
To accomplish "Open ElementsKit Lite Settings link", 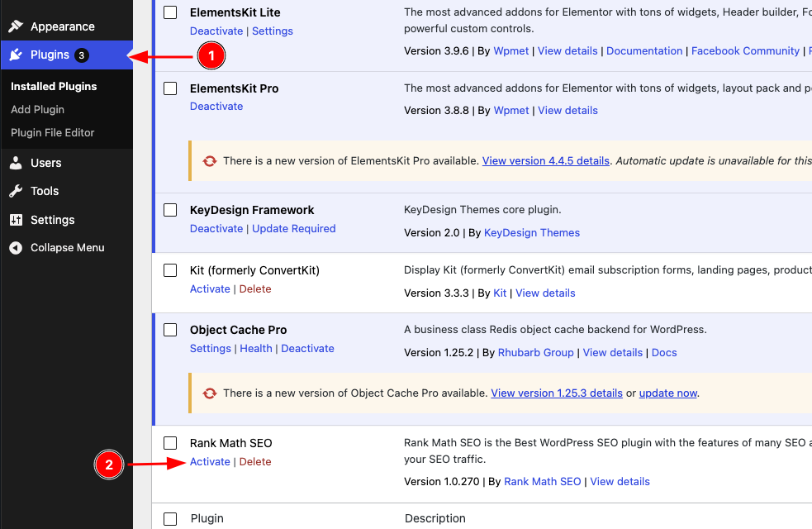I will point(273,31).
